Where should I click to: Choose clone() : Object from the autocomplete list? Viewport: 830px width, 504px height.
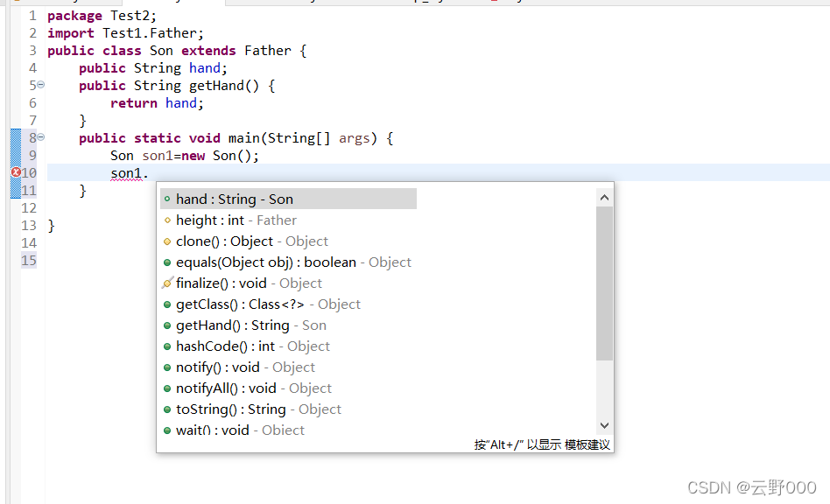(x=252, y=241)
